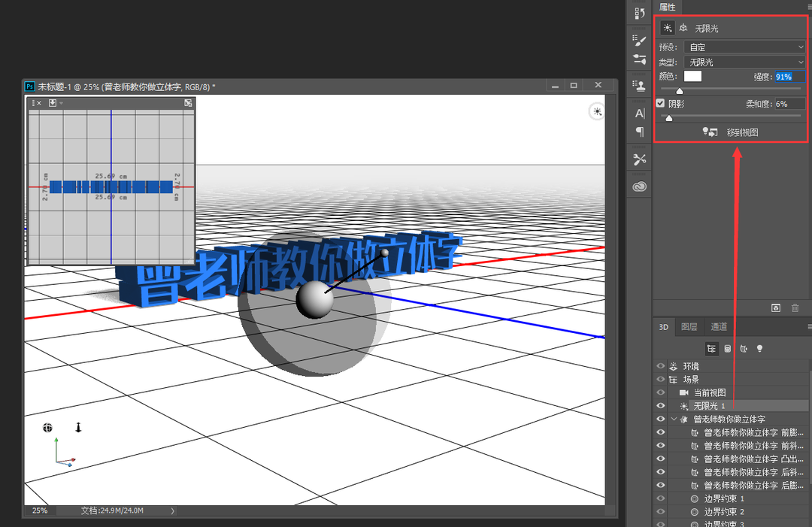Click the 柔和度 softness slider handle
The image size is (812, 527).
668,118
